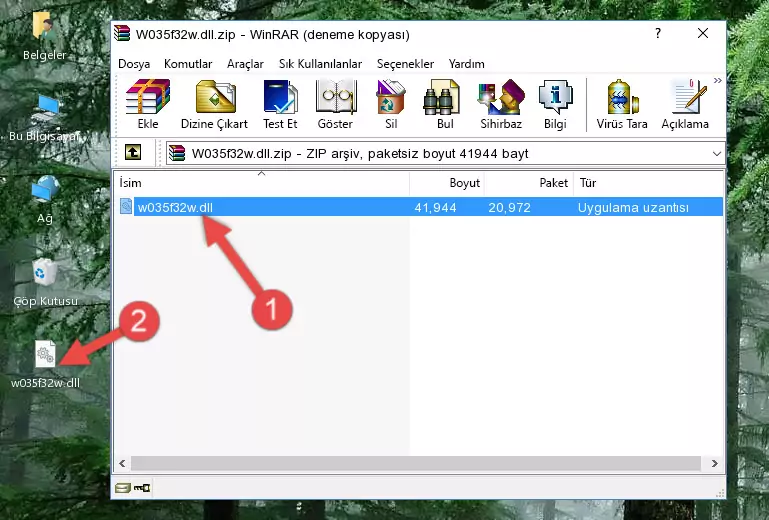The image size is (769, 520).
Task: Select the w035f32w.dll desktop file
Action: click(45, 365)
